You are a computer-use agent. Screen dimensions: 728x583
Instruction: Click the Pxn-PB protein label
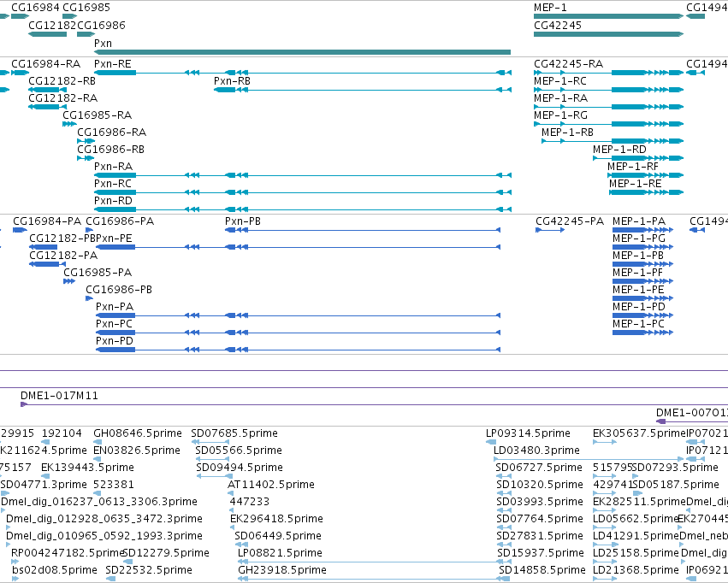click(x=243, y=221)
